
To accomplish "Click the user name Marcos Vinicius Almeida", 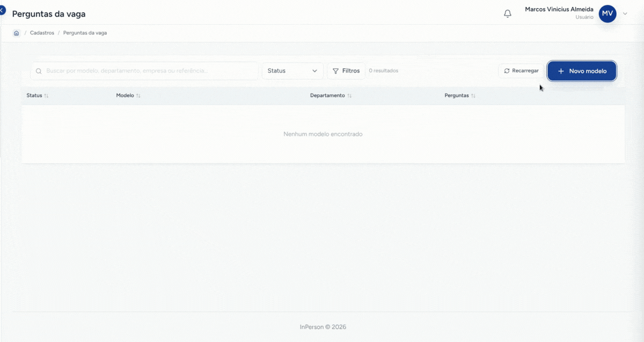I will (x=559, y=9).
